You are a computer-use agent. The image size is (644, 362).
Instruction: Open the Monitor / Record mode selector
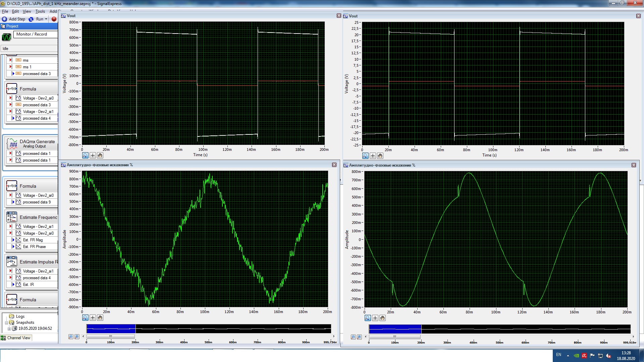[36, 34]
